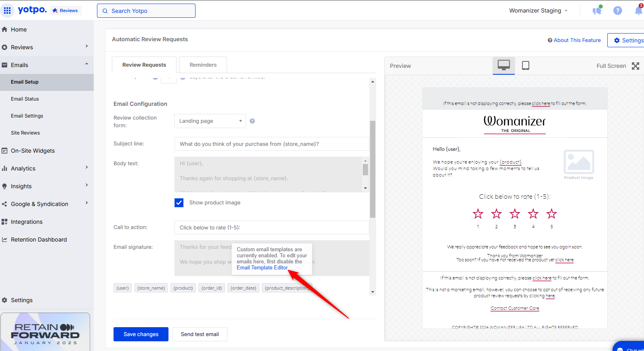The image size is (644, 351).
Task: Click the product image placeholder in preview
Action: 579,164
